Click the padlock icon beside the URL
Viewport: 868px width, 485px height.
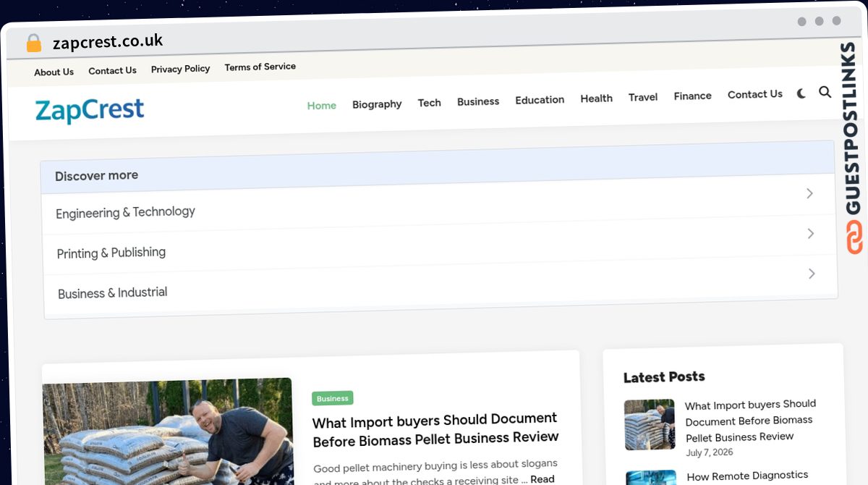tap(33, 43)
